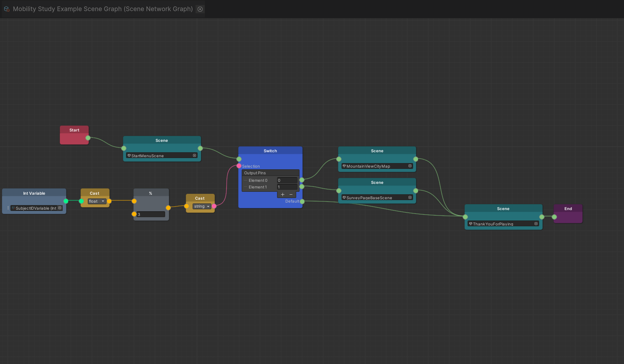Image resolution: width=624 pixels, height=364 pixels.
Task: Click the drag handle on Int Variable node
Action: click(x=8, y=208)
